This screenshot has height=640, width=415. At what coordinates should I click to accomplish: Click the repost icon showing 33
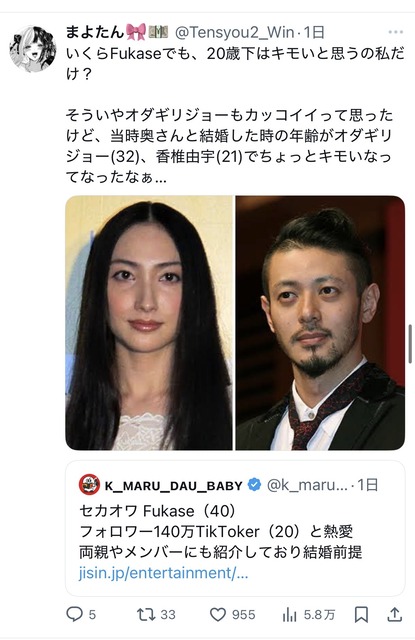(145, 614)
